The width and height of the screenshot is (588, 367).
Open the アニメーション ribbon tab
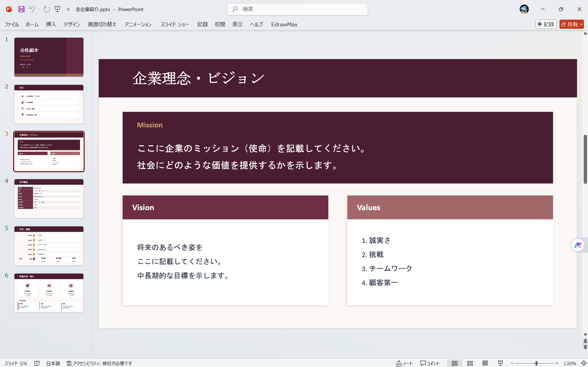click(x=138, y=24)
